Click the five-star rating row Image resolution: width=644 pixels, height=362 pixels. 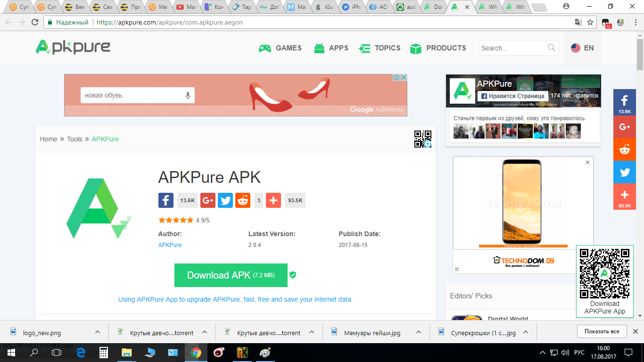click(x=176, y=220)
